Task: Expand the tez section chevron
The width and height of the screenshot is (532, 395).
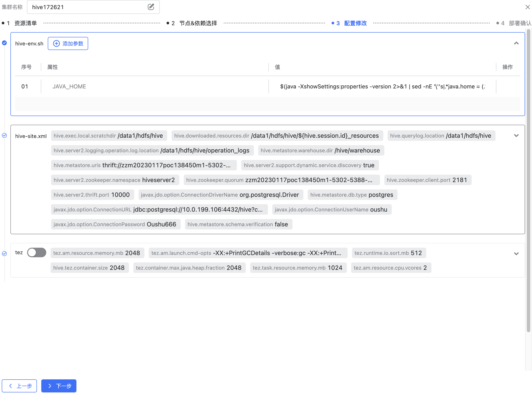Action: [516, 254]
